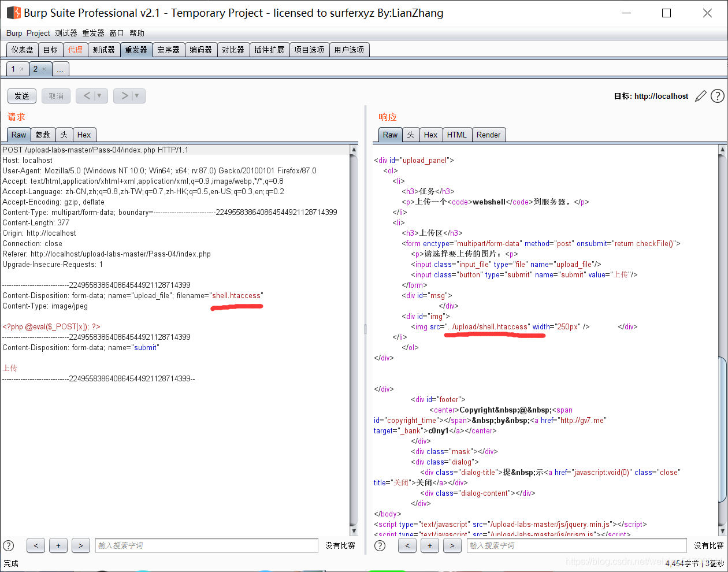Open the 窗口 menu
The width and height of the screenshot is (728, 572).
click(117, 33)
